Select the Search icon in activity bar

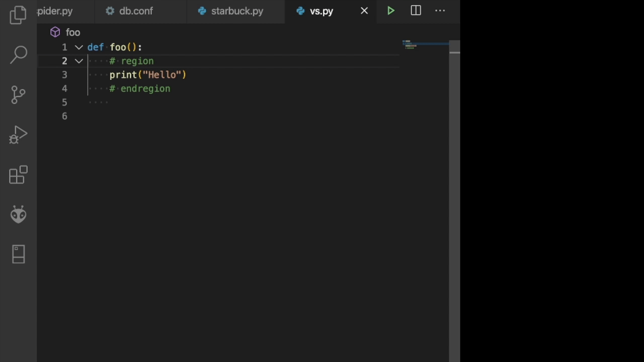[x=18, y=53]
